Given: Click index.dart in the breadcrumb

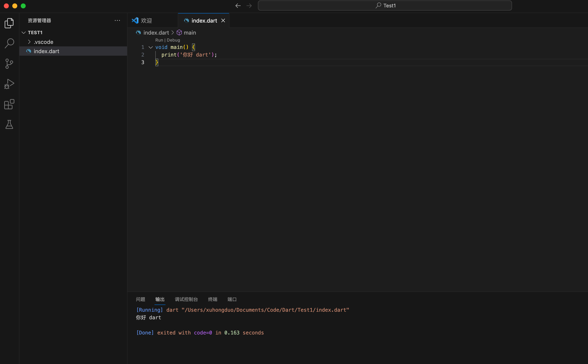Looking at the screenshot, I should click(156, 32).
